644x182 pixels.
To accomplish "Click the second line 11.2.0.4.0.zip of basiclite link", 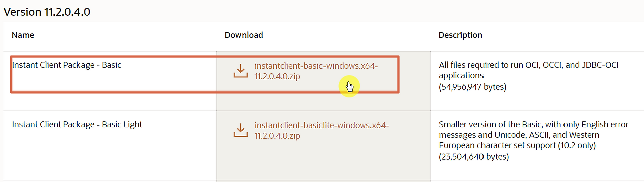I will coord(277,136).
